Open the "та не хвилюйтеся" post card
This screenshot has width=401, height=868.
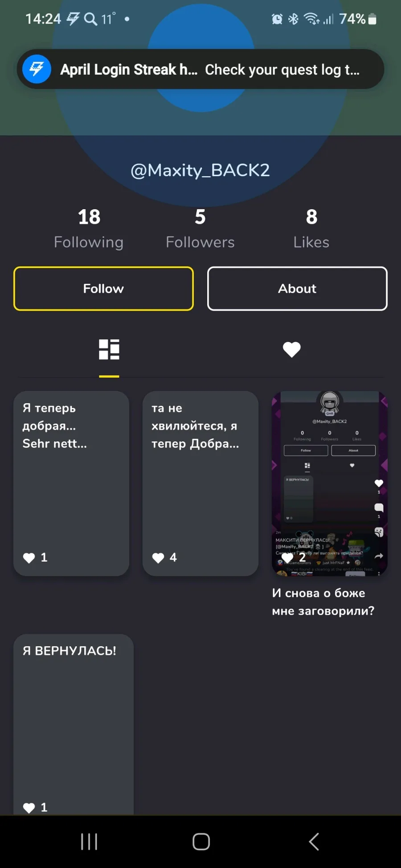click(200, 483)
